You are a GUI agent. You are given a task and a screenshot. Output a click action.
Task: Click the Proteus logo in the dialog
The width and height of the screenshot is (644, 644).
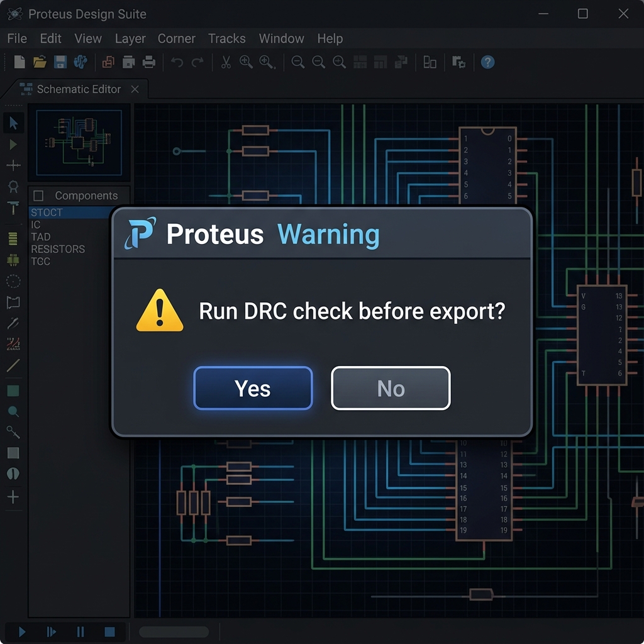tap(140, 233)
